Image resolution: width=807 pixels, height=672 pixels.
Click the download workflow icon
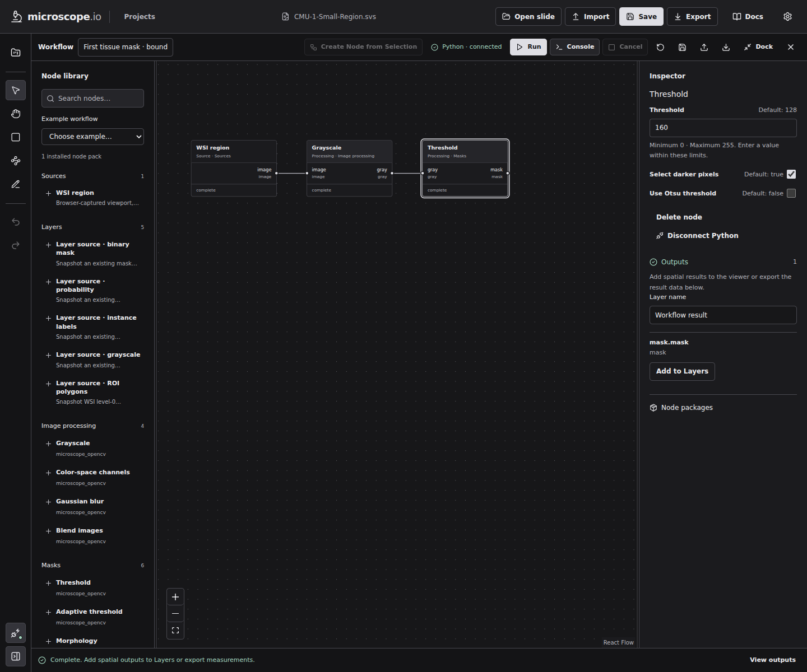726,47
